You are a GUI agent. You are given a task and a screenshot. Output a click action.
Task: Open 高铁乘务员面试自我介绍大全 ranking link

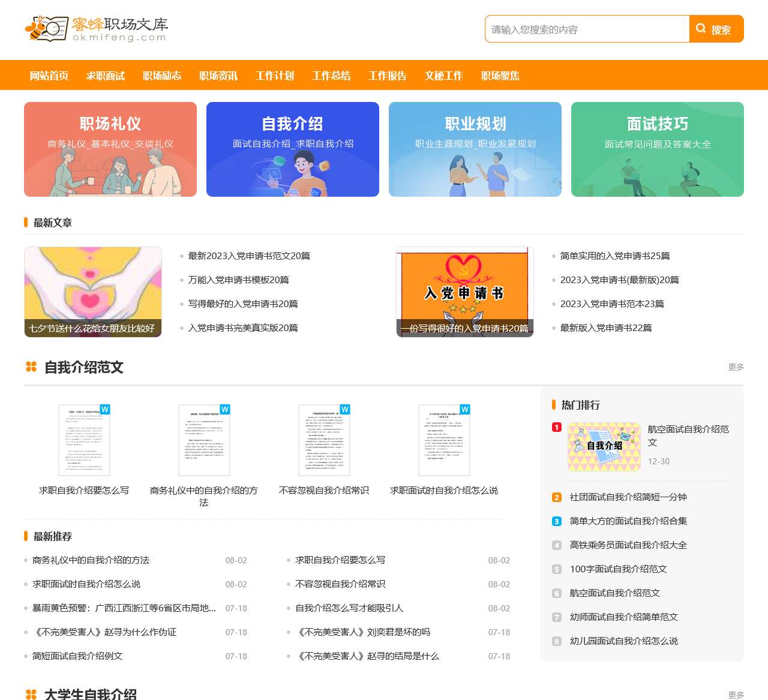pos(628,545)
